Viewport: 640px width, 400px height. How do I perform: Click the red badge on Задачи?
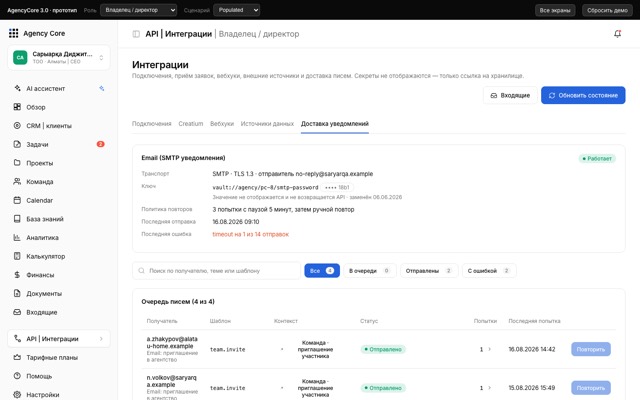pyautogui.click(x=100, y=144)
